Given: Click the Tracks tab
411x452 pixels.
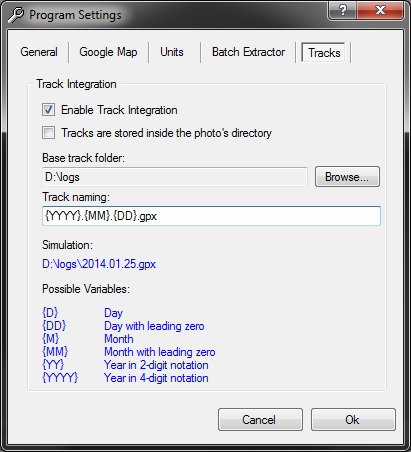Looking at the screenshot, I should coord(324,52).
